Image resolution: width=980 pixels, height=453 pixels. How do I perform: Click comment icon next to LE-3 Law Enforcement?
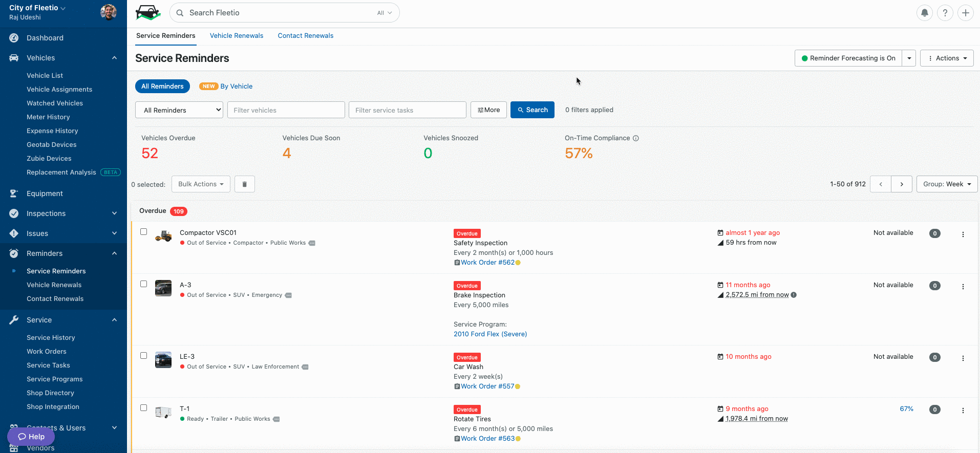305,367
